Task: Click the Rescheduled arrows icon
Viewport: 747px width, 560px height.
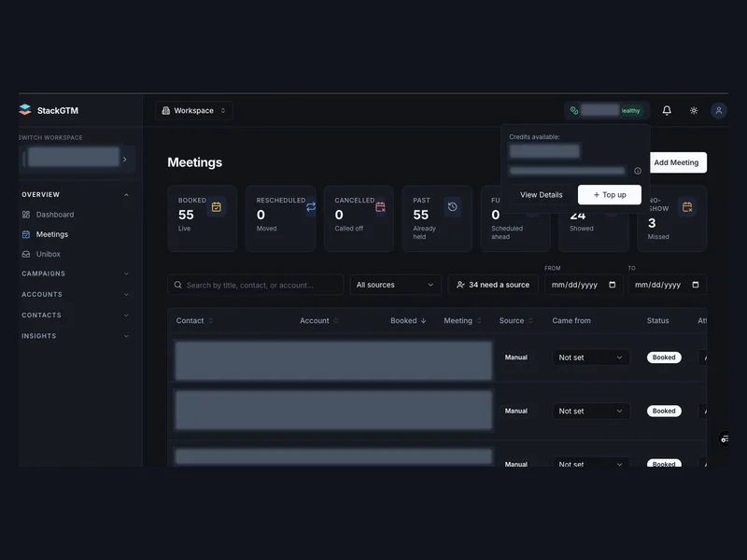Action: pyautogui.click(x=311, y=206)
